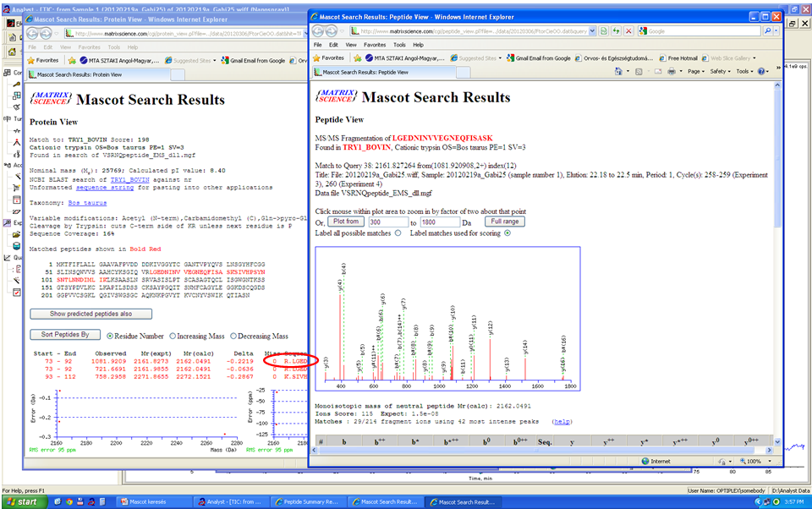Click the Full range button
This screenshot has width=812, height=509.
tap(505, 222)
